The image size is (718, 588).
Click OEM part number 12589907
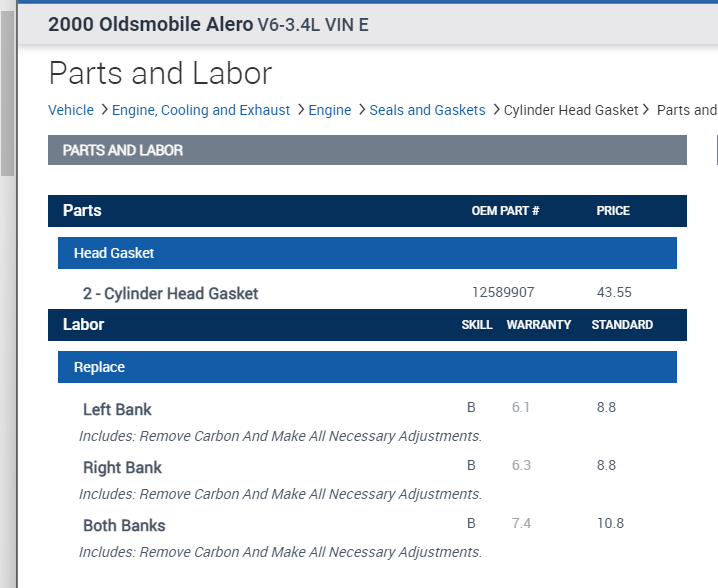click(x=503, y=293)
